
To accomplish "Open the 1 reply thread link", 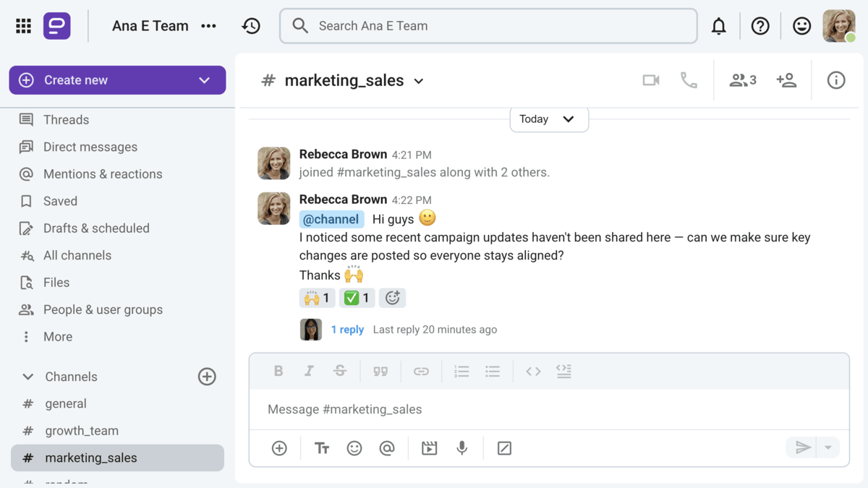I will click(347, 330).
